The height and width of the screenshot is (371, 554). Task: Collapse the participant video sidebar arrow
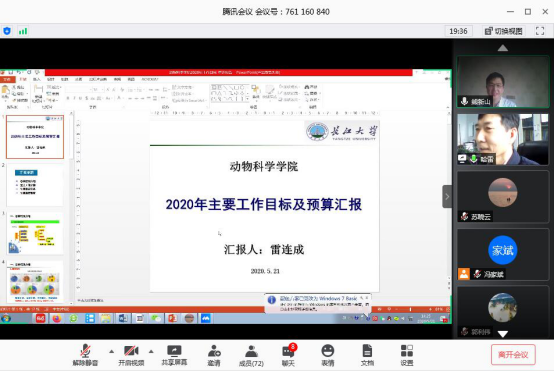pyautogui.click(x=447, y=196)
